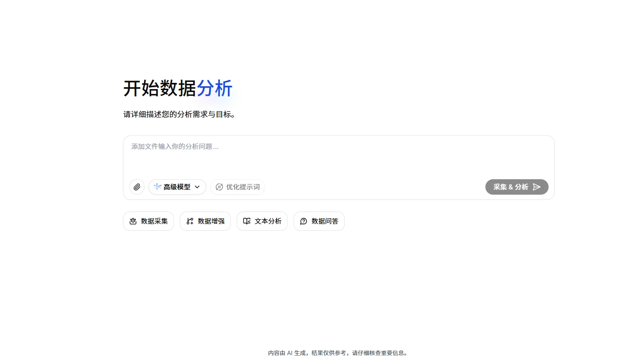Toggle the 优化提示词 prompt optimizer
This screenshot has height=357, width=644.
[238, 187]
